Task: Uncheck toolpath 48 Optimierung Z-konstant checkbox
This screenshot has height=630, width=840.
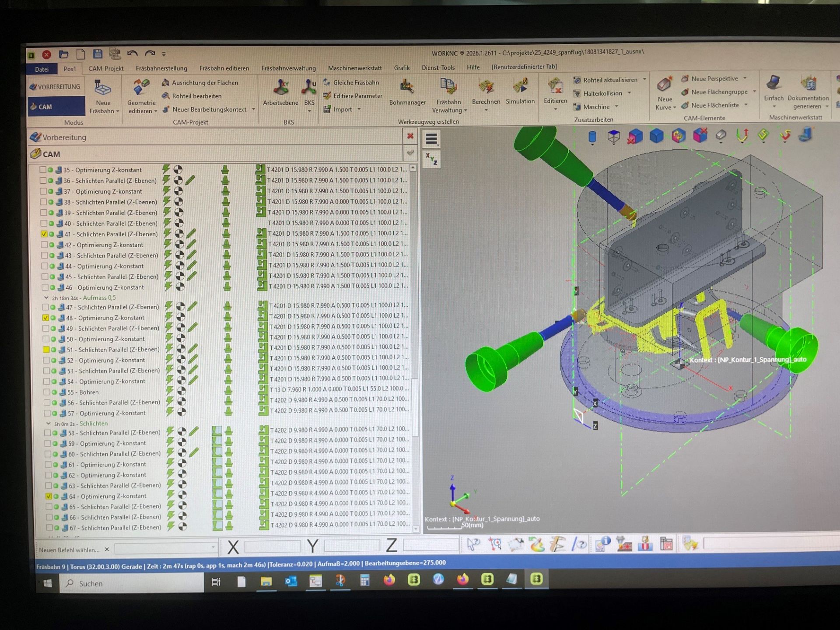Action: (45, 318)
